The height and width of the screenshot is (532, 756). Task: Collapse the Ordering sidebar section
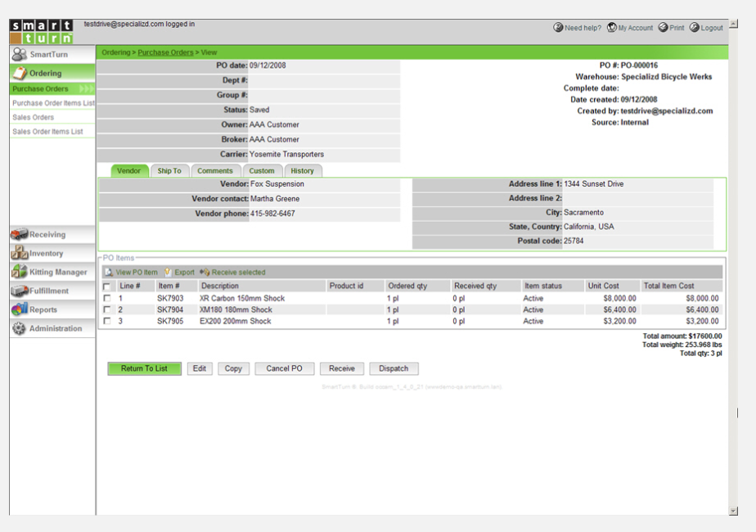(x=52, y=74)
